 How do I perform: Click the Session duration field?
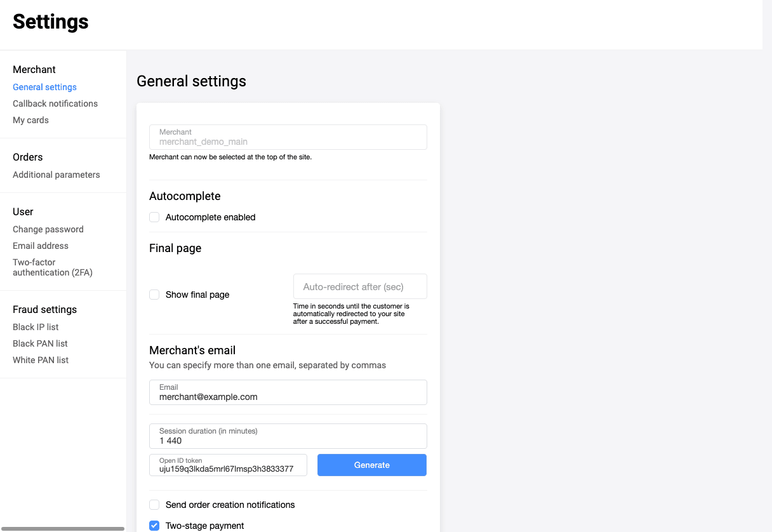click(288, 440)
